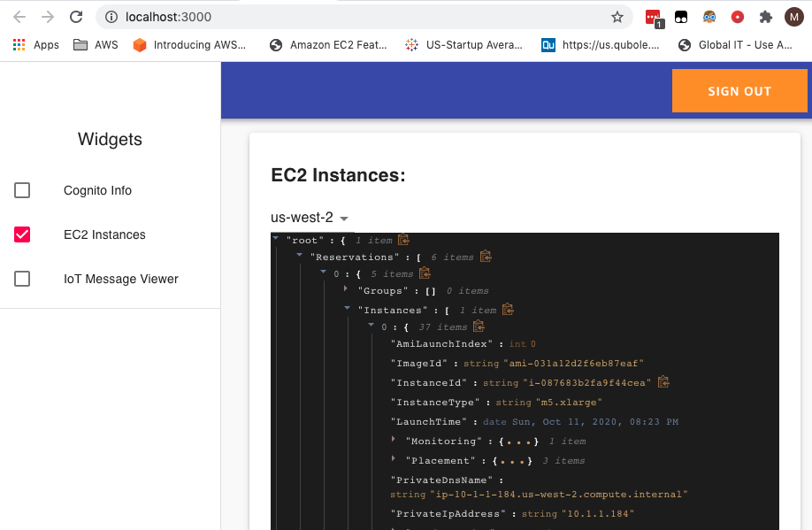Click the Widgets sidebar title
This screenshot has height=530, width=812.
tap(110, 140)
